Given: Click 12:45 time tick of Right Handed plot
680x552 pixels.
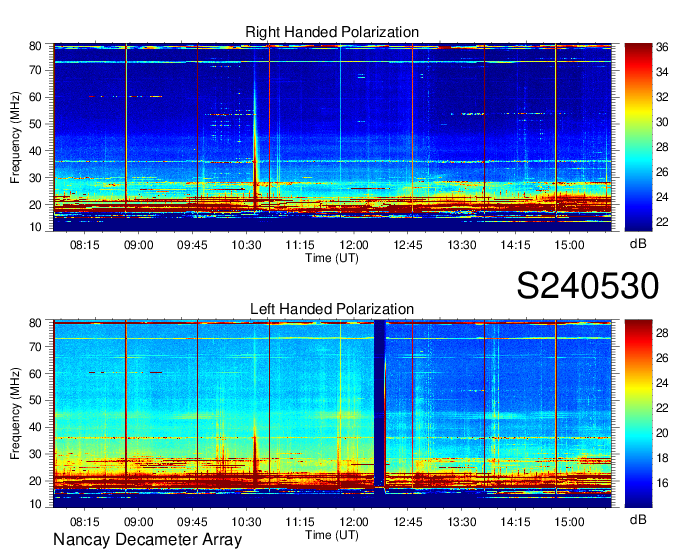Looking at the screenshot, I should click(408, 245).
